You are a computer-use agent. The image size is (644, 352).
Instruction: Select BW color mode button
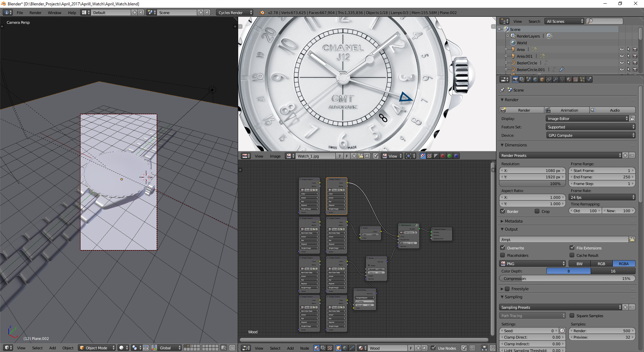[x=579, y=263]
